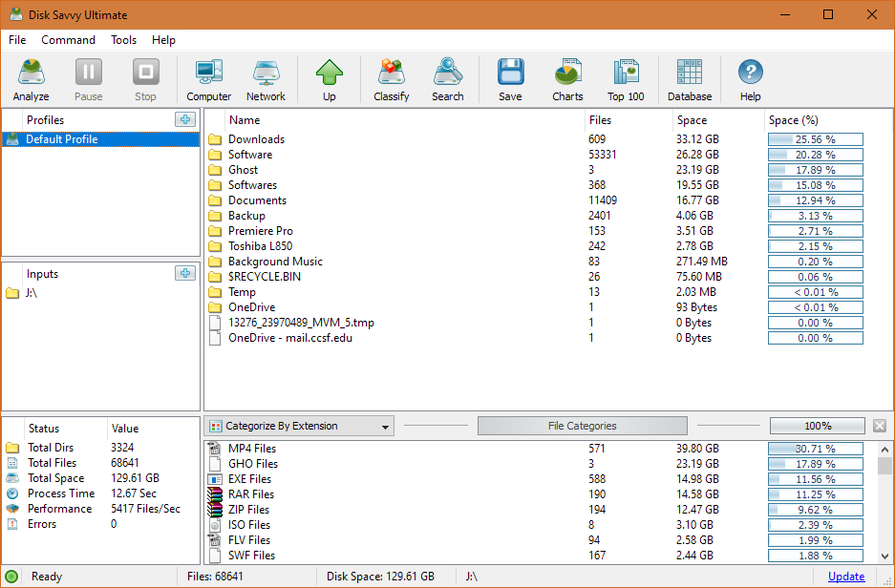Click the ISO Files disc icon
This screenshot has width=895, height=588.
pyautogui.click(x=215, y=525)
